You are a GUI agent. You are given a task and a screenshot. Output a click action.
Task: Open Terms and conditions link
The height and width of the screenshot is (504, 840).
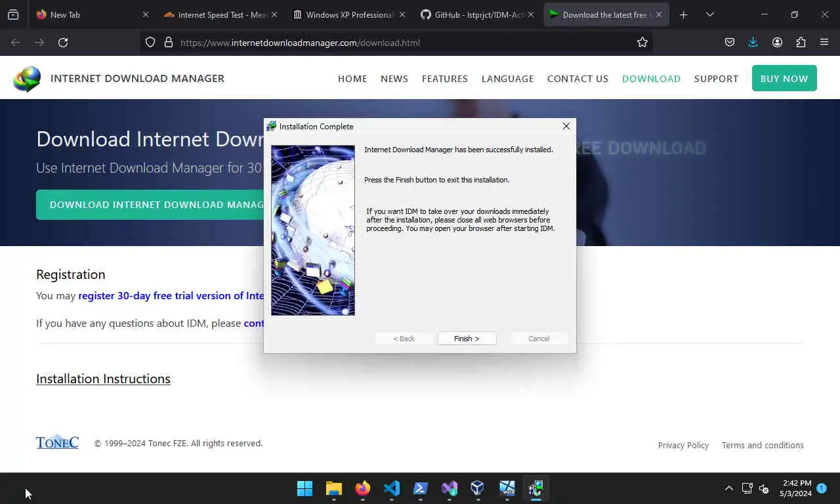[x=763, y=445]
